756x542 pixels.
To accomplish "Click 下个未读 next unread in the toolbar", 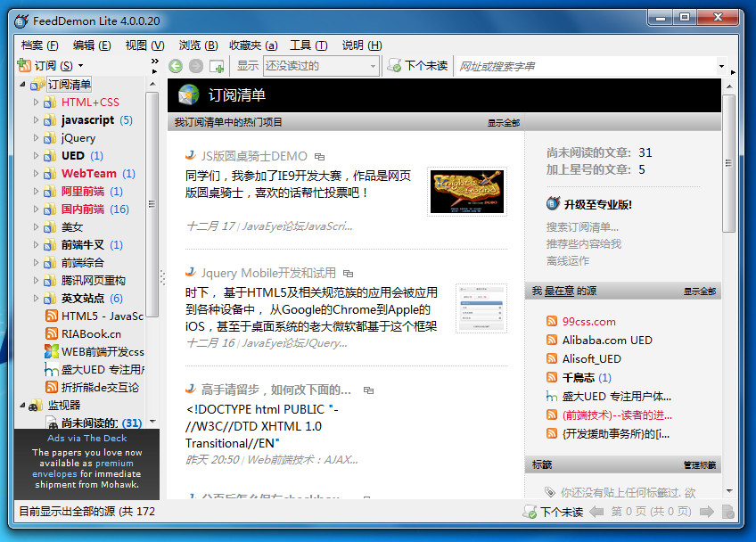I will pos(417,66).
